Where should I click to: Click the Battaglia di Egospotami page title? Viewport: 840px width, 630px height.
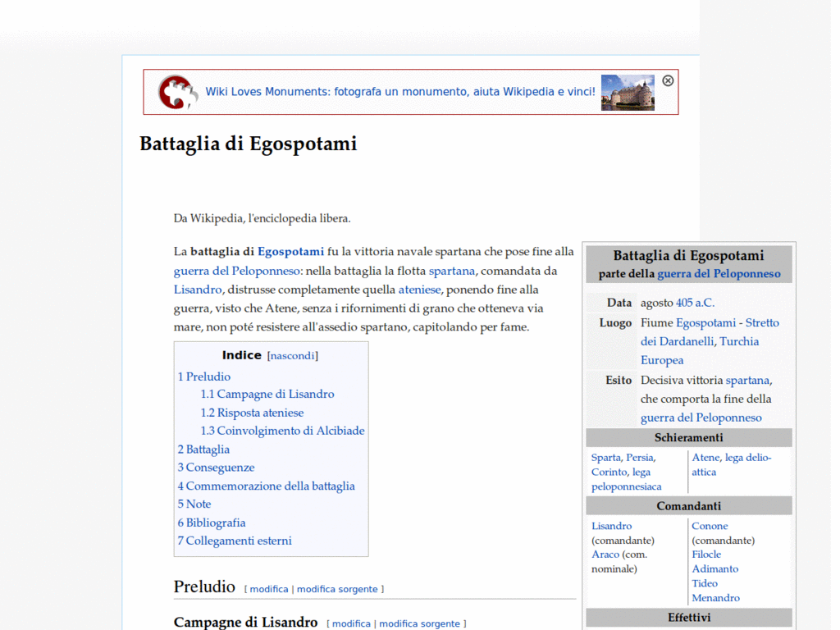[x=248, y=144]
